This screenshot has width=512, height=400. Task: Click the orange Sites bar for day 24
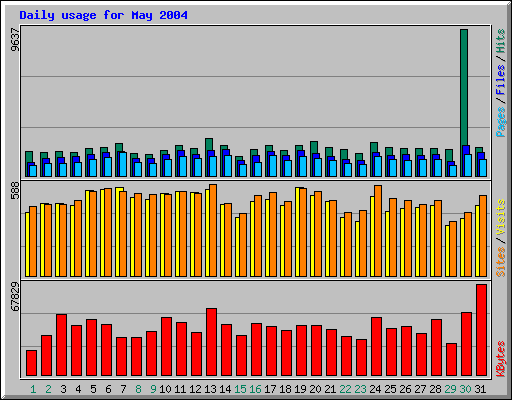[378, 231]
